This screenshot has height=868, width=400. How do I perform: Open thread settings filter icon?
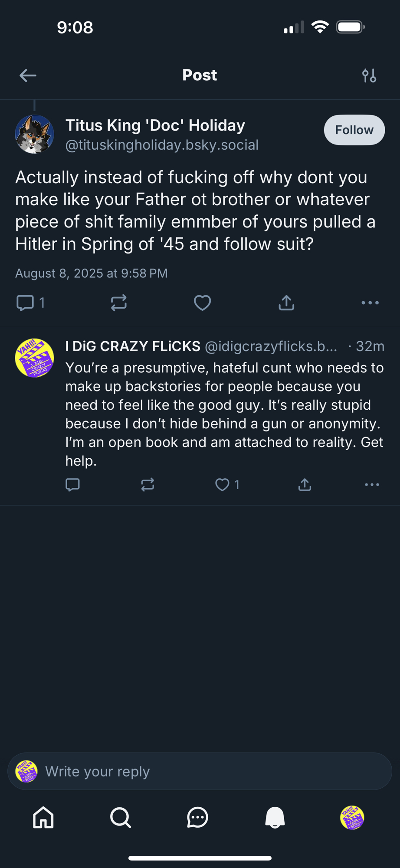click(369, 76)
